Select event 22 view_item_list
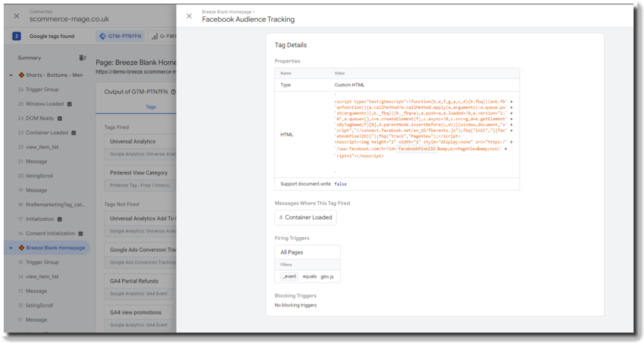The height and width of the screenshot is (343, 644). coord(38,147)
